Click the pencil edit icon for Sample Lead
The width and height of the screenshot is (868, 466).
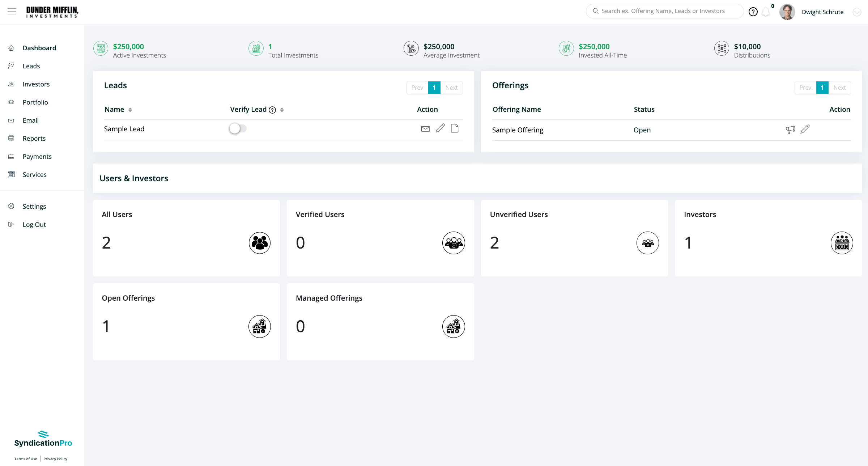(440, 128)
